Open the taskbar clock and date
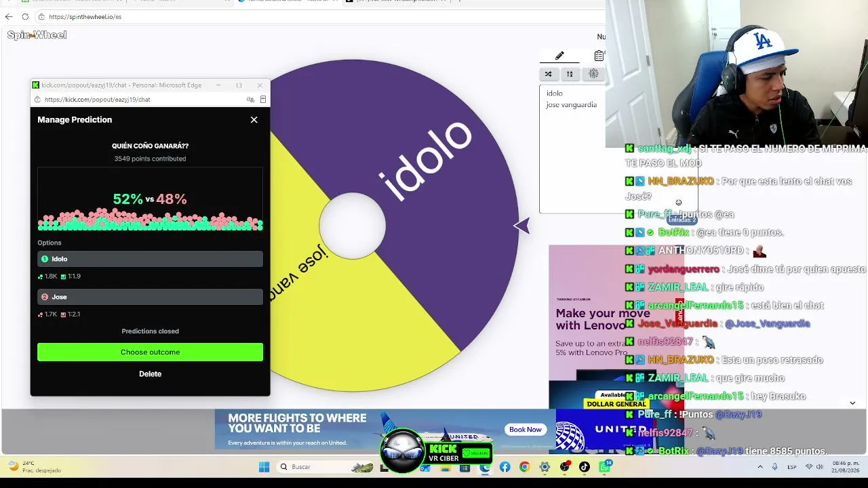868x488 pixels. (x=846, y=467)
